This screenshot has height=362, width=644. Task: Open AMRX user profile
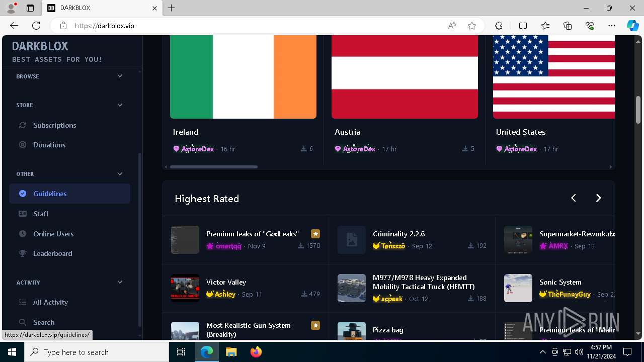click(558, 246)
